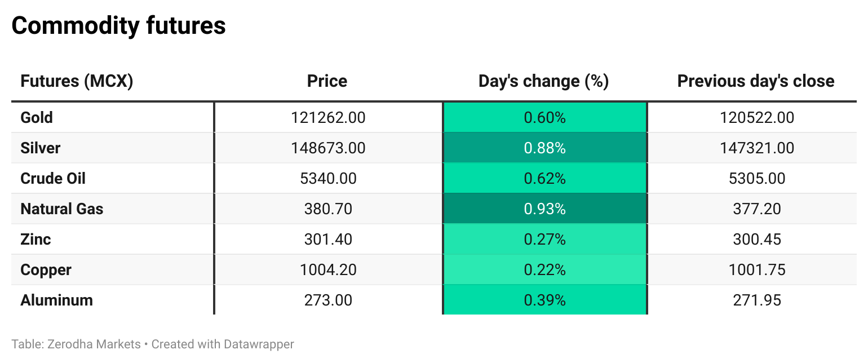Select the Natural Gas row label

[x=62, y=209]
